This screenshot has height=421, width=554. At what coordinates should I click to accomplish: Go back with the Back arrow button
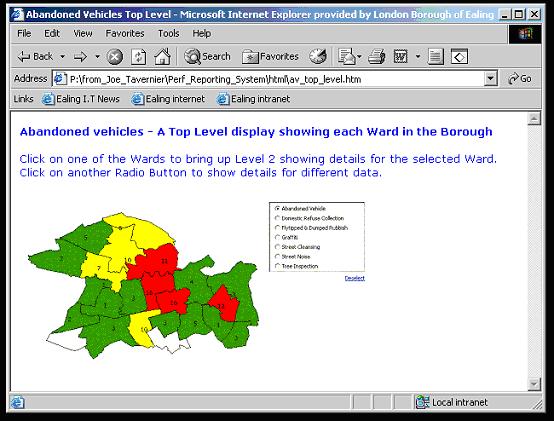point(35,57)
